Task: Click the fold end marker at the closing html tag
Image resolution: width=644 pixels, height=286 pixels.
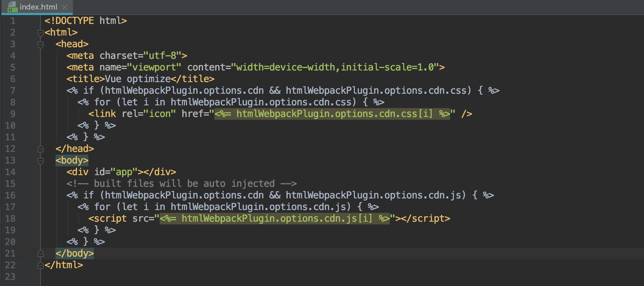Action: point(40,265)
